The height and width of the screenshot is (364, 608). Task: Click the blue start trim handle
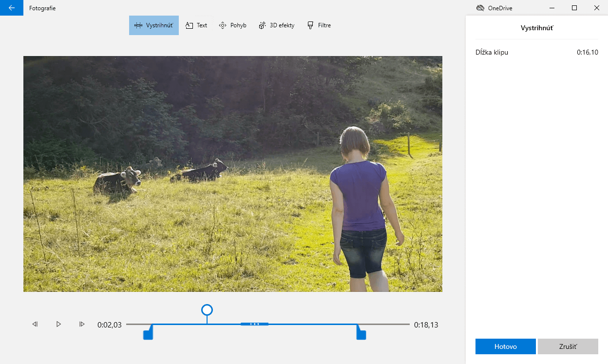(x=148, y=334)
